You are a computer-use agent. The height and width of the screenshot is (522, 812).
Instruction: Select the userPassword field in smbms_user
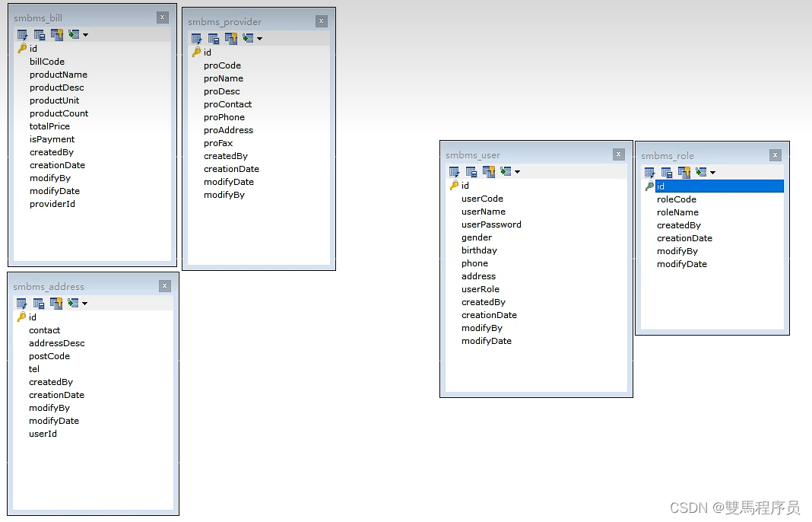491,224
